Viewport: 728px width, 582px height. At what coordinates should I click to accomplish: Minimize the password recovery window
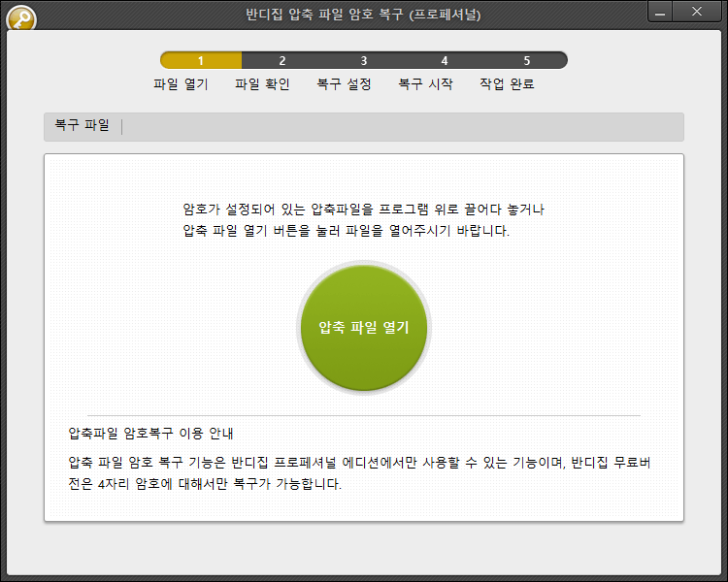[x=660, y=12]
